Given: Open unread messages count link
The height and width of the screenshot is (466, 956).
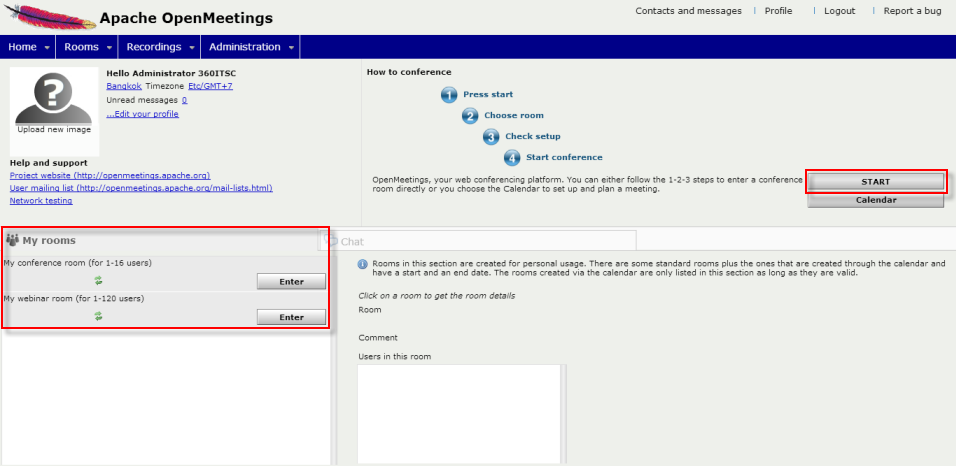Looking at the screenshot, I should click(184, 100).
